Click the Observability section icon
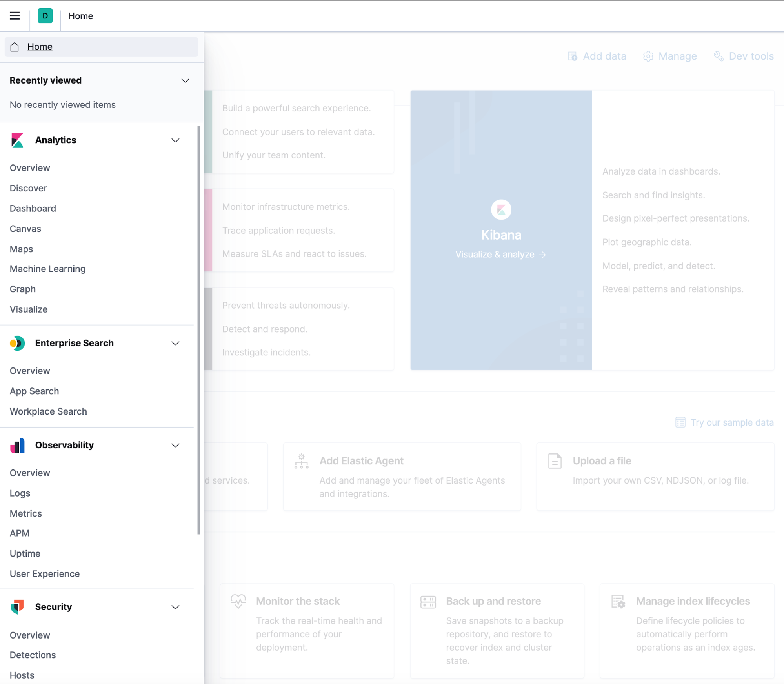This screenshot has width=784, height=684. click(x=17, y=445)
